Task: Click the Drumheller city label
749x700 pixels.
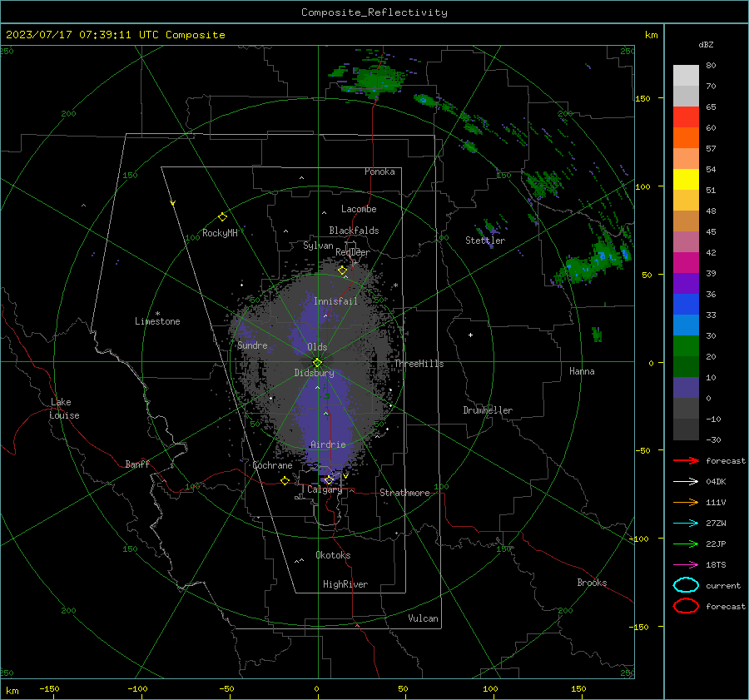Action: point(488,410)
